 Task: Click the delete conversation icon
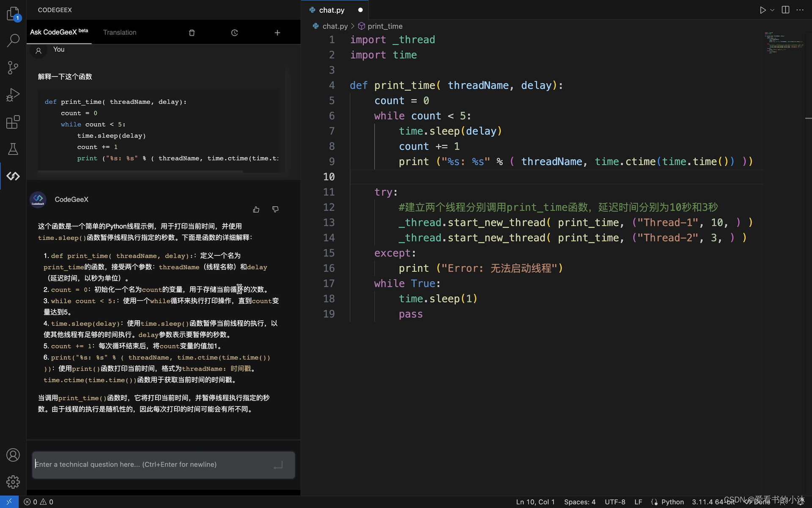192,32
